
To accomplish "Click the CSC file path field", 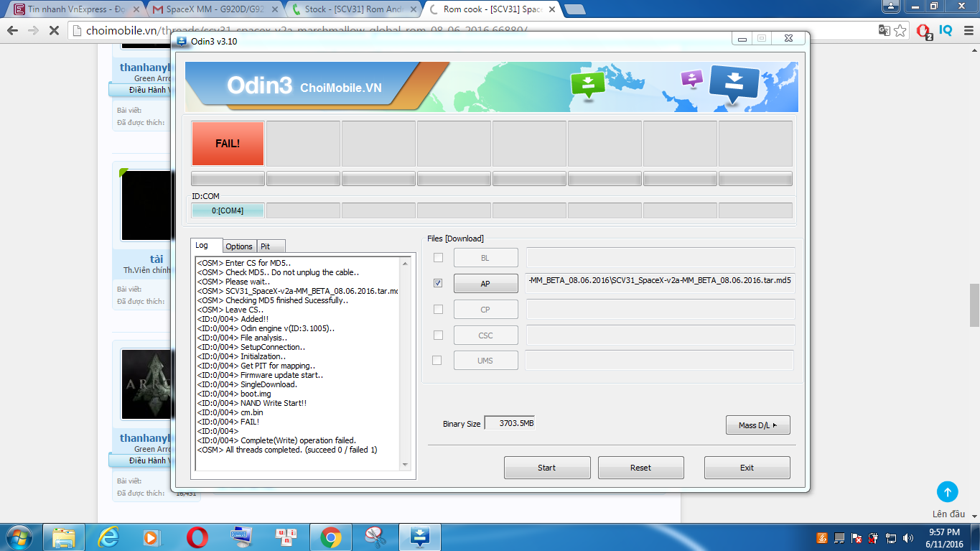I will pyautogui.click(x=661, y=335).
